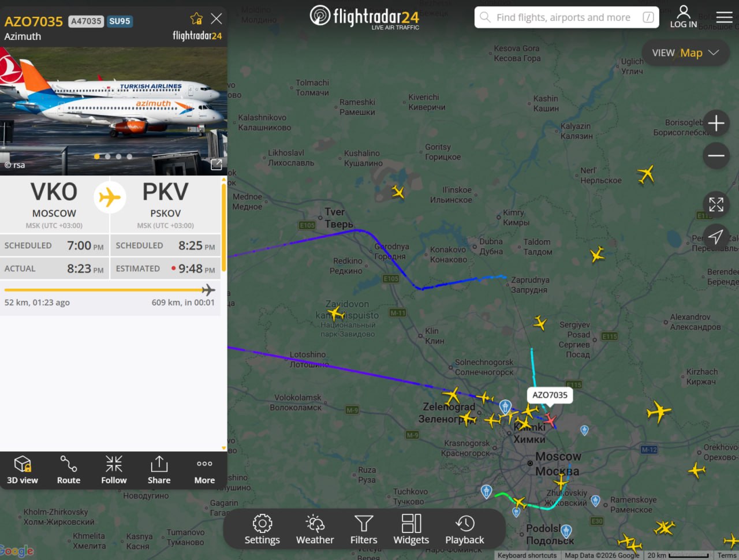
Task: Share this flight
Action: (159, 470)
